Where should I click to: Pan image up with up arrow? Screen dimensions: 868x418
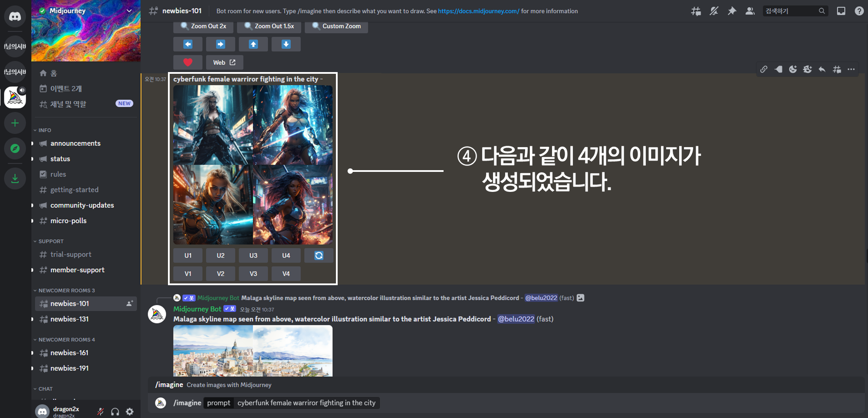253,44
